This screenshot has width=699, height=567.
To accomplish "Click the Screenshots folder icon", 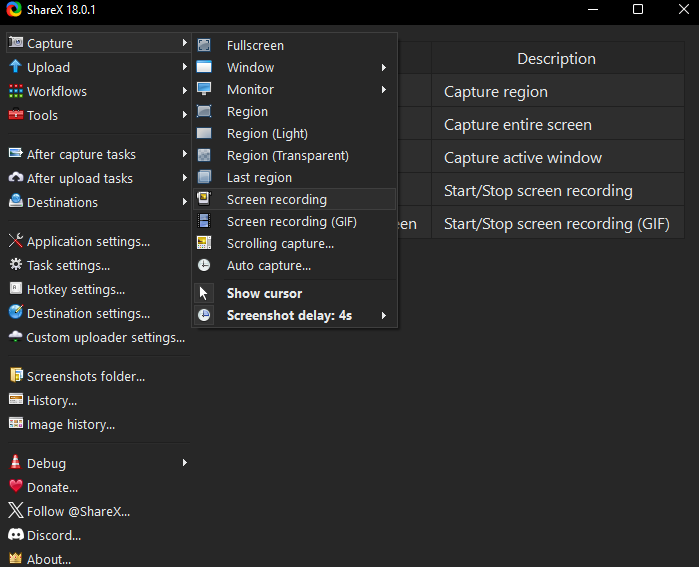I will (16, 376).
